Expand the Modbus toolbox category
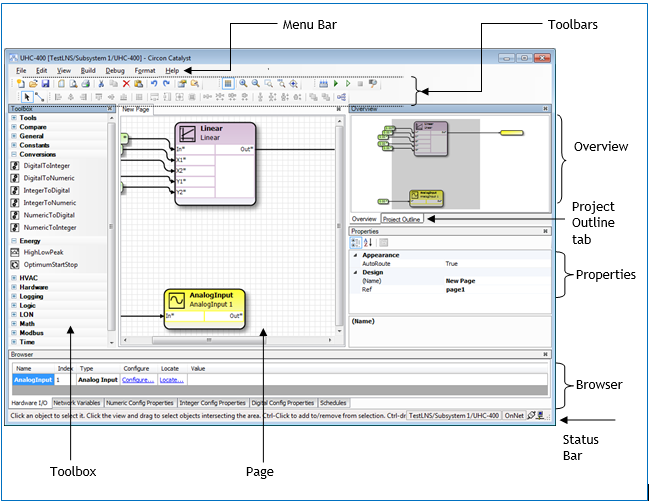649x503 pixels. pos(14,333)
